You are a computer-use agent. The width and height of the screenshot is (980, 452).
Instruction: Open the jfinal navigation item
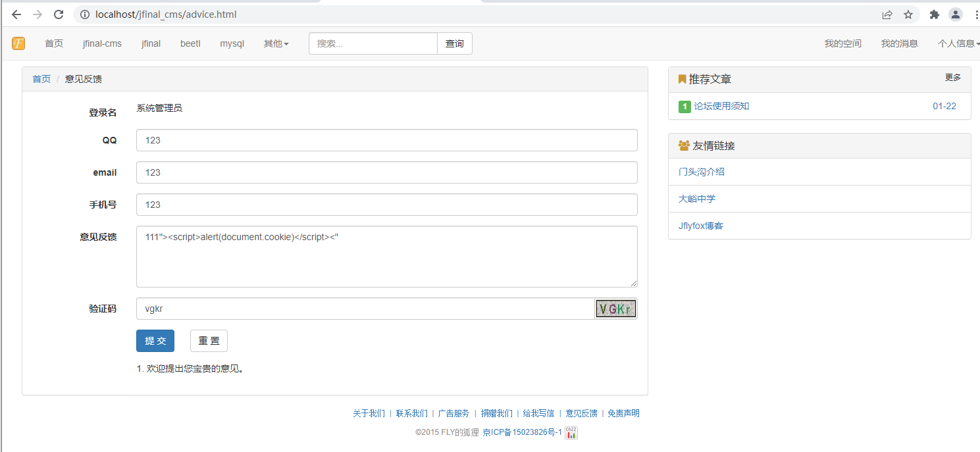pyautogui.click(x=151, y=43)
